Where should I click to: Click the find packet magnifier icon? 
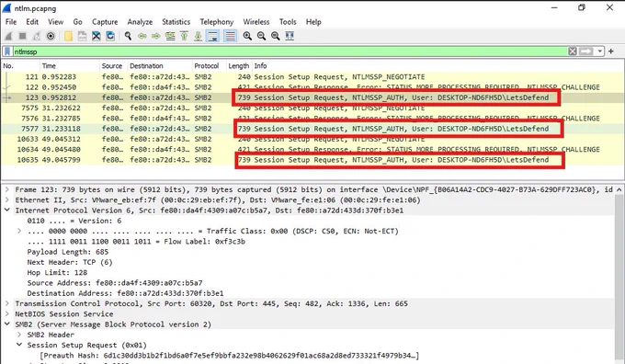click(x=128, y=36)
